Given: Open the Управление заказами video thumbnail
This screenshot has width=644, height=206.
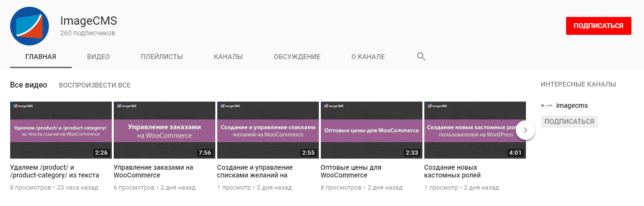Looking at the screenshot, I should click(165, 130).
